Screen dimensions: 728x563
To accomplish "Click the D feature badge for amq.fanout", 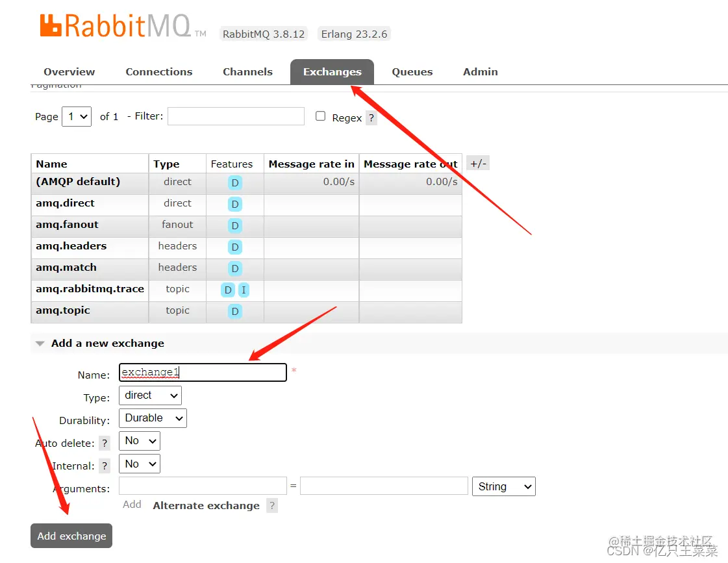I will [235, 225].
